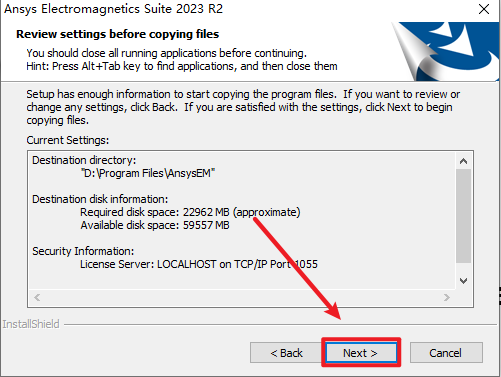Click the "D:\Program Files\AnsysEM" path text

pyautogui.click(x=148, y=173)
